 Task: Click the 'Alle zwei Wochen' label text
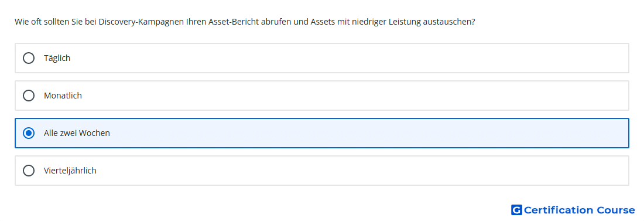[77, 133]
